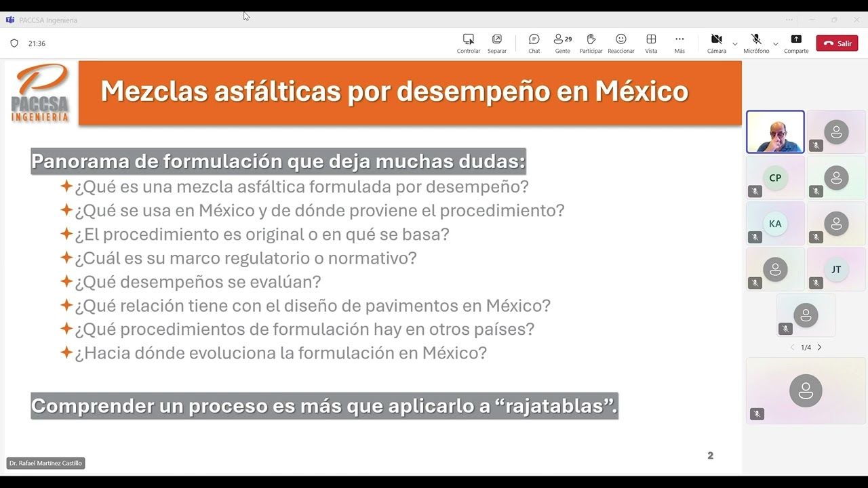Go to previous participants page
Screen dimensions: 868x488
pos(792,347)
